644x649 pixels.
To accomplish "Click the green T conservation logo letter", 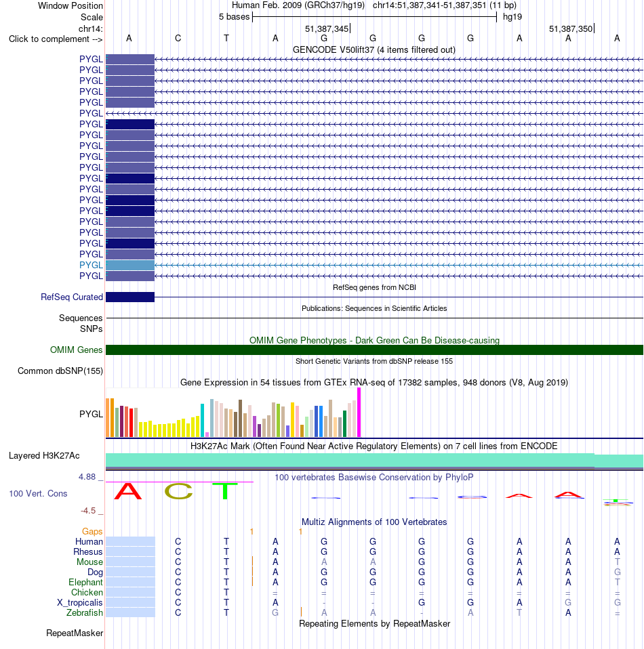I will [225, 491].
